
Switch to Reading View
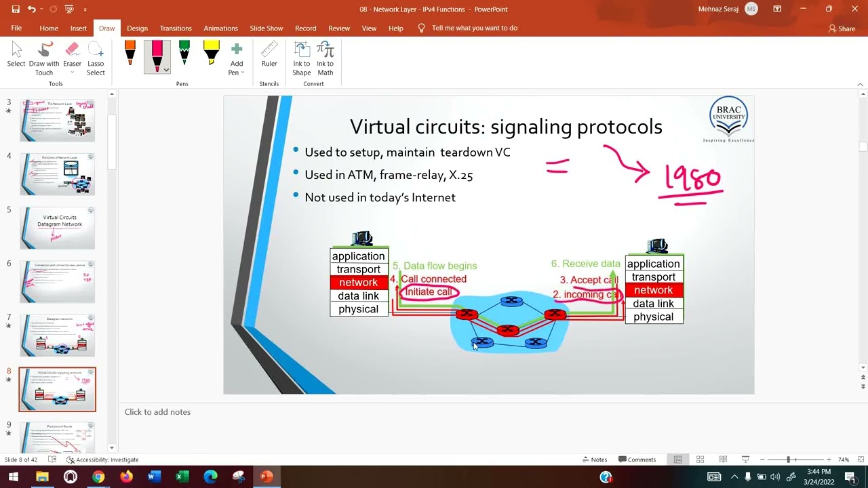[x=723, y=460]
